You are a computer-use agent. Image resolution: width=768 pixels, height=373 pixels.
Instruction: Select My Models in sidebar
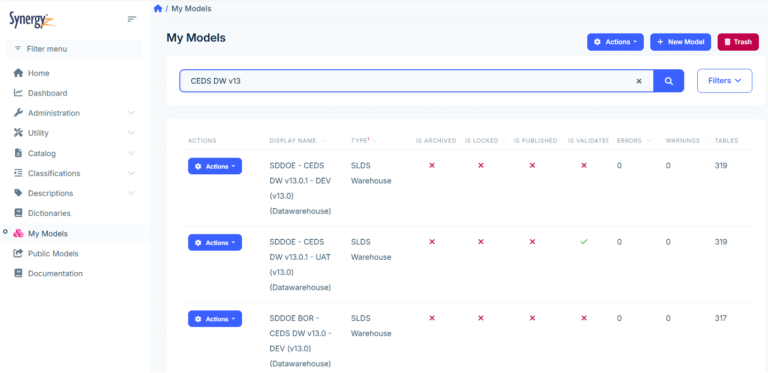click(48, 233)
